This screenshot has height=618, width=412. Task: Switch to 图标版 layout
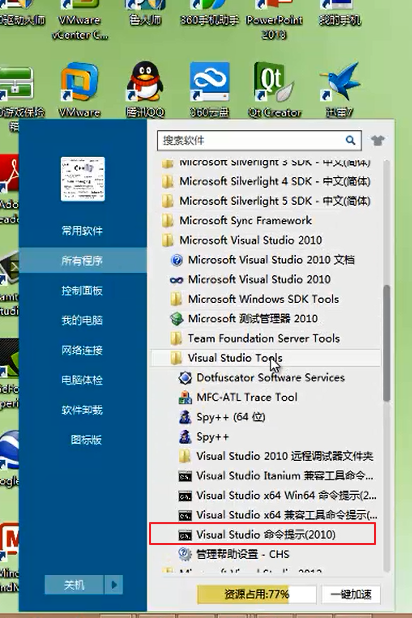point(86,439)
